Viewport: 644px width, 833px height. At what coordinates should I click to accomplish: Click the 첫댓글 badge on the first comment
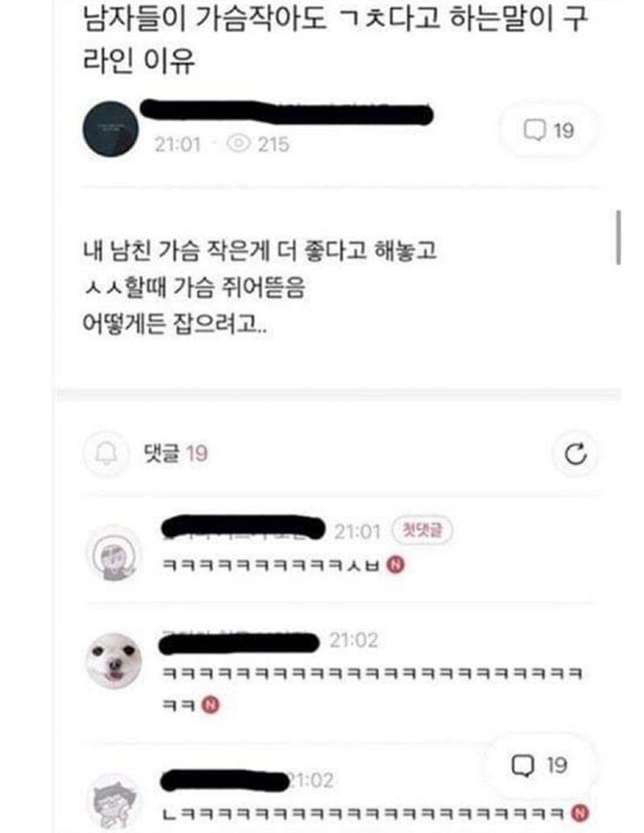tap(423, 530)
